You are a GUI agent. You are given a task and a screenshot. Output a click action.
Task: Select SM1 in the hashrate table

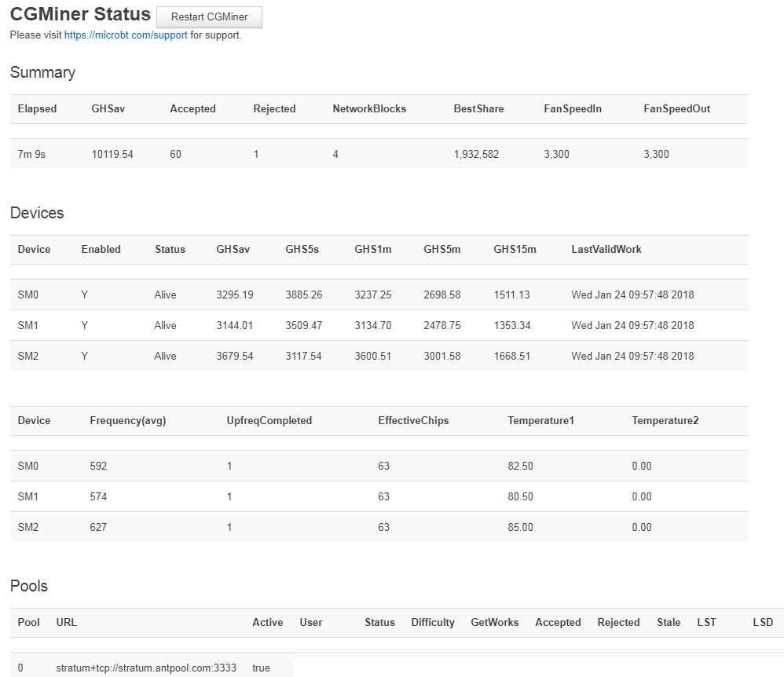[28, 325]
